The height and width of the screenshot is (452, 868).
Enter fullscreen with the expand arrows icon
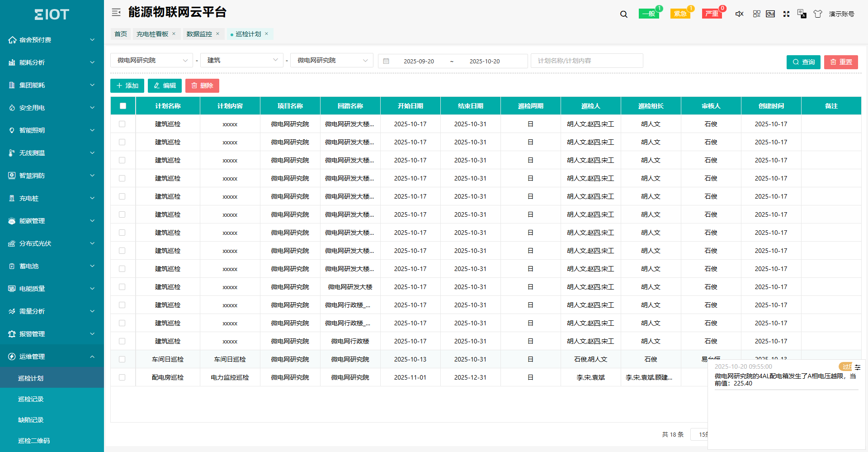coord(786,14)
